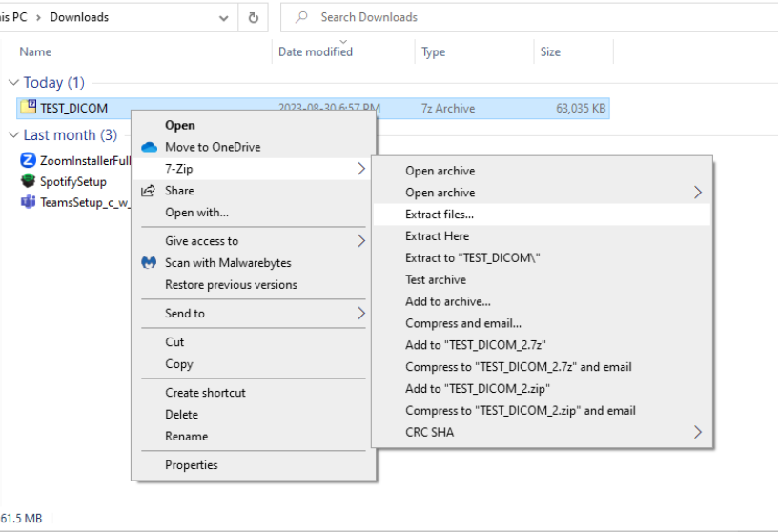
Task: Select Properties in context menu
Action: [x=191, y=465]
